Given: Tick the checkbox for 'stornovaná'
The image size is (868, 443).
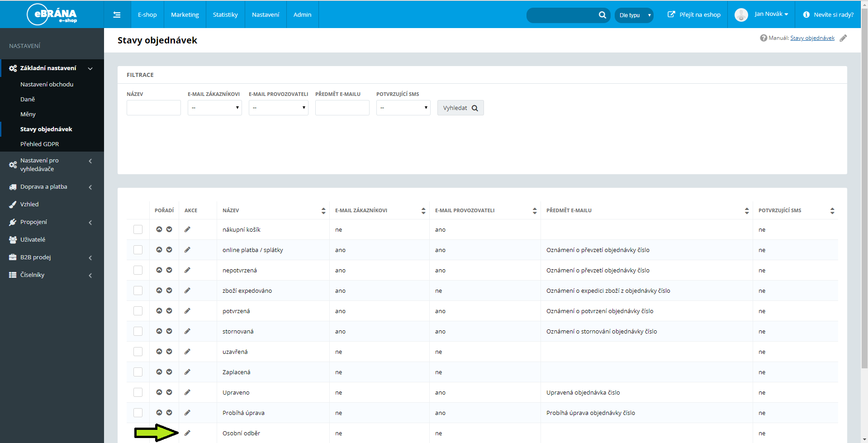Looking at the screenshot, I should [x=138, y=331].
